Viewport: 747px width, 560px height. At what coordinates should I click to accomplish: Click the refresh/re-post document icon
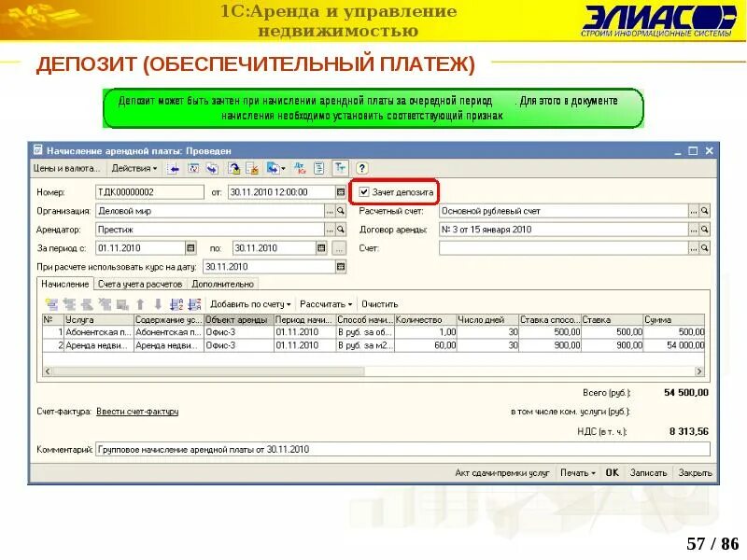click(x=212, y=168)
